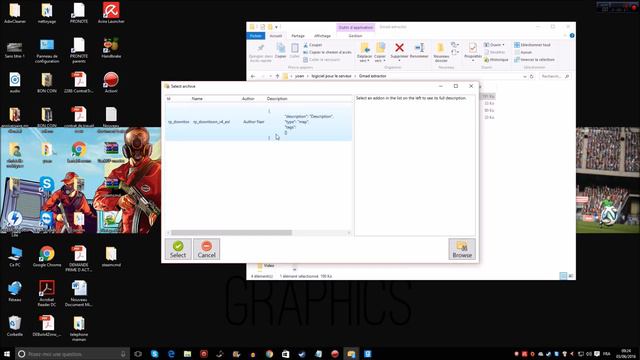Open Ce PC desktop icon
Viewport: 640px width, 360px height.
click(x=15, y=257)
